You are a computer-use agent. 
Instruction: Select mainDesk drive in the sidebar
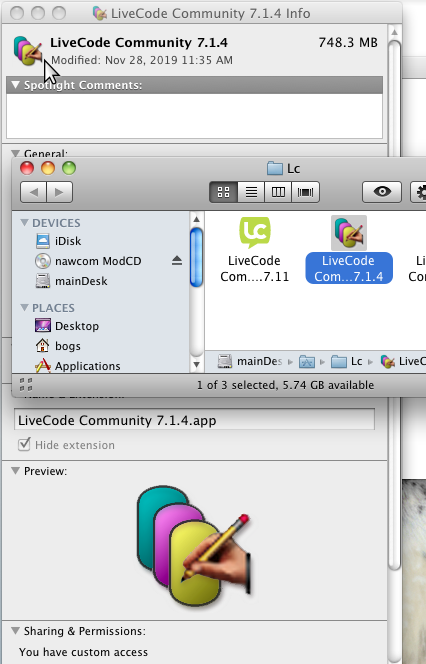71,281
